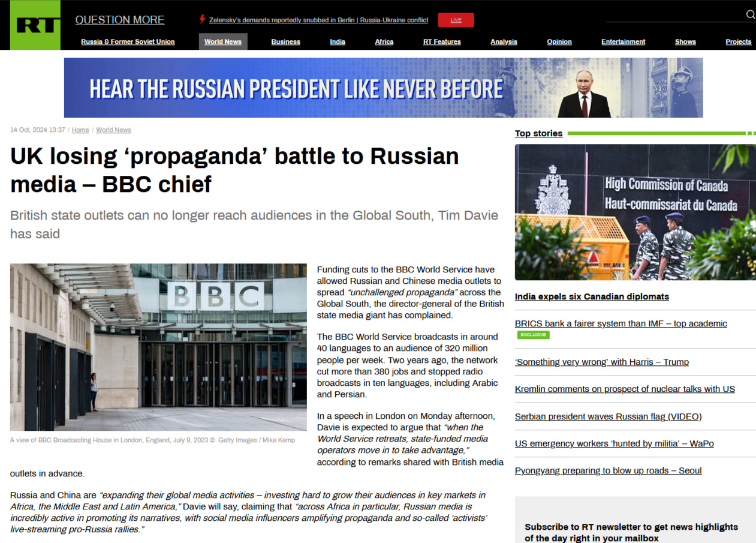
Task: Open BRICS bank a fairer system story
Action: click(x=621, y=323)
